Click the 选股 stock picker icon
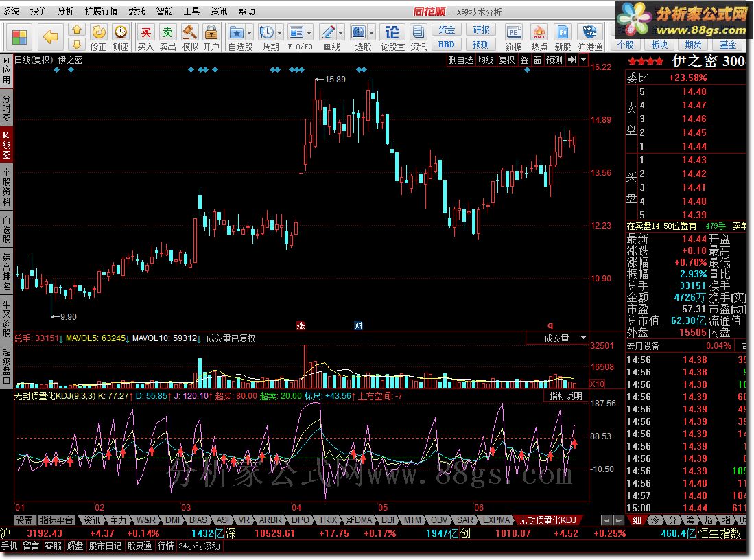Viewport: 754px width, 560px height. [x=358, y=32]
